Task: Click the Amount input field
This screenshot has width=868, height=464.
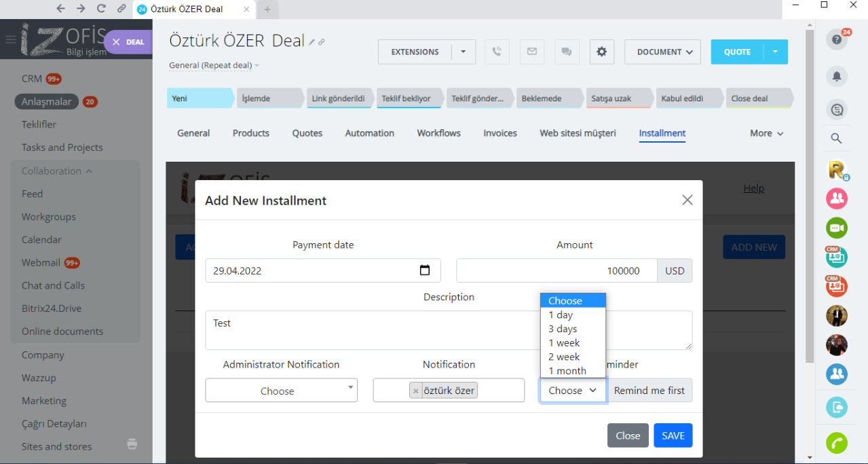Action: pyautogui.click(x=556, y=270)
